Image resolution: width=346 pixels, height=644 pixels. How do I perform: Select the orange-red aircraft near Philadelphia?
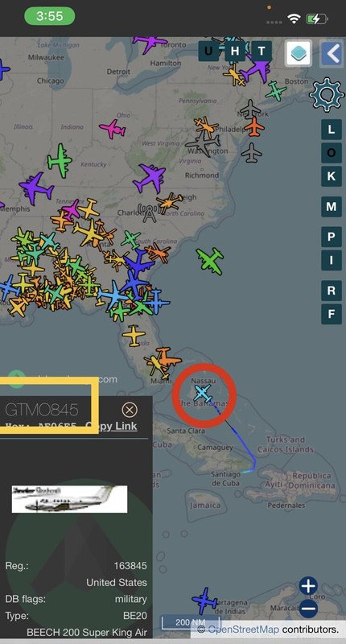[x=255, y=127]
